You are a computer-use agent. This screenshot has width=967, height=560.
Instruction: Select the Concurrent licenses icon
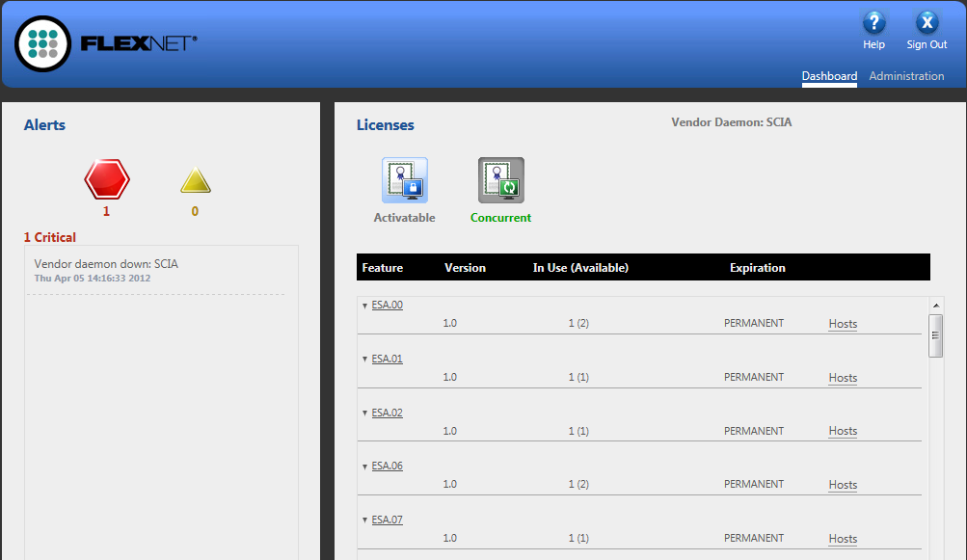(x=500, y=180)
